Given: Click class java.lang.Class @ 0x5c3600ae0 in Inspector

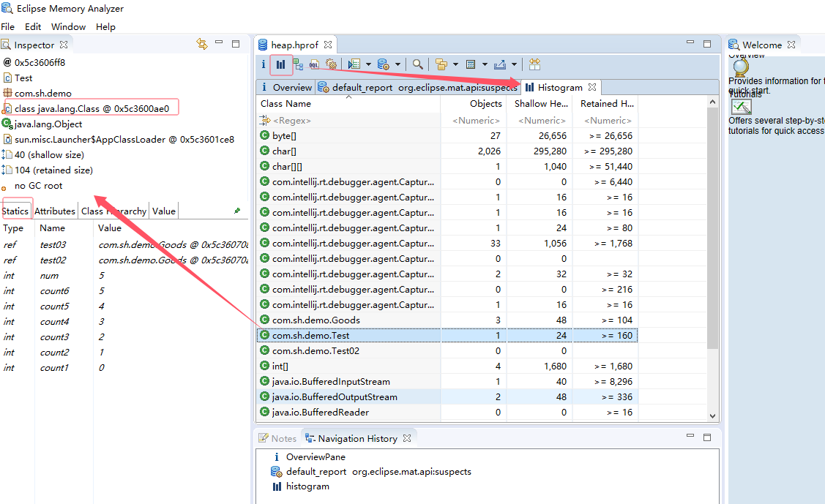Looking at the screenshot, I should tap(92, 108).
